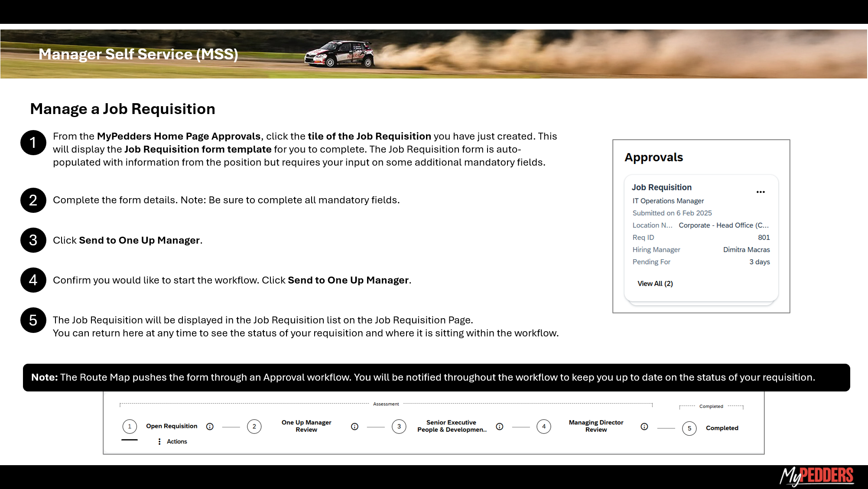Select route map step 4 circle
This screenshot has height=489, width=868.
coord(544,427)
